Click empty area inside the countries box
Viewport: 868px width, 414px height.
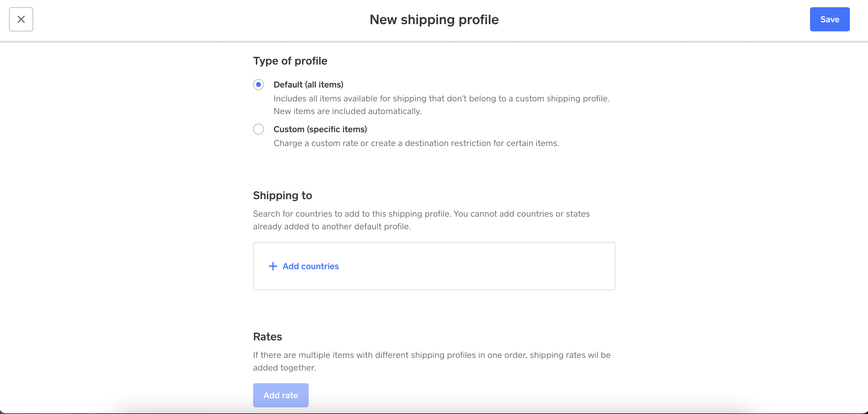(x=472, y=266)
